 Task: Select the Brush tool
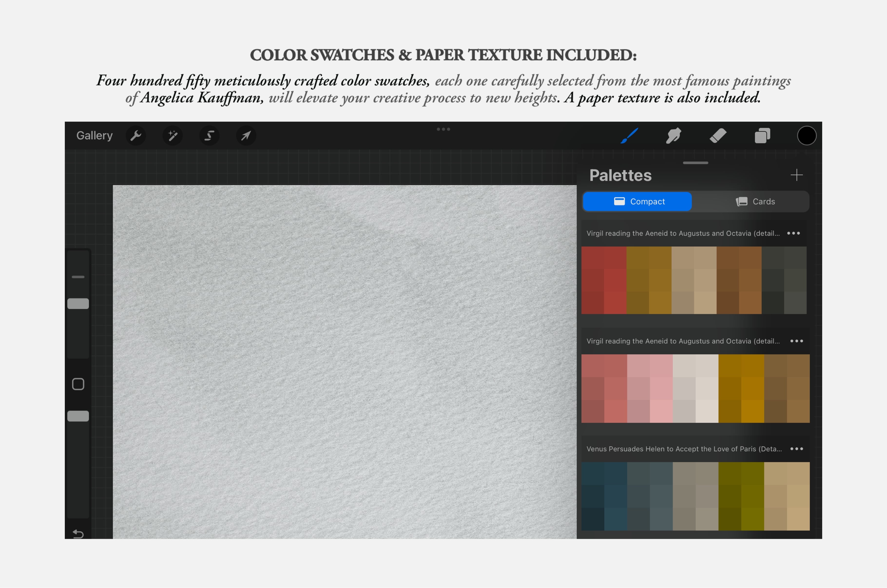pos(629,135)
